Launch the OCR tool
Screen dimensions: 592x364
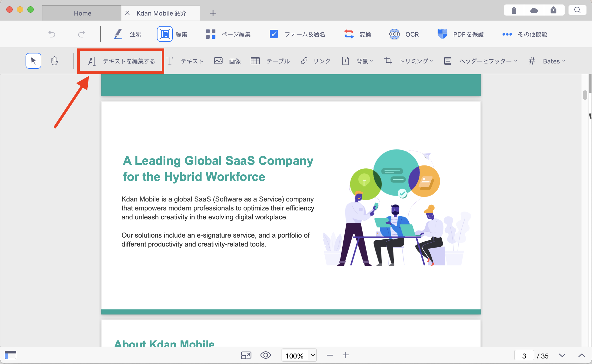click(404, 34)
